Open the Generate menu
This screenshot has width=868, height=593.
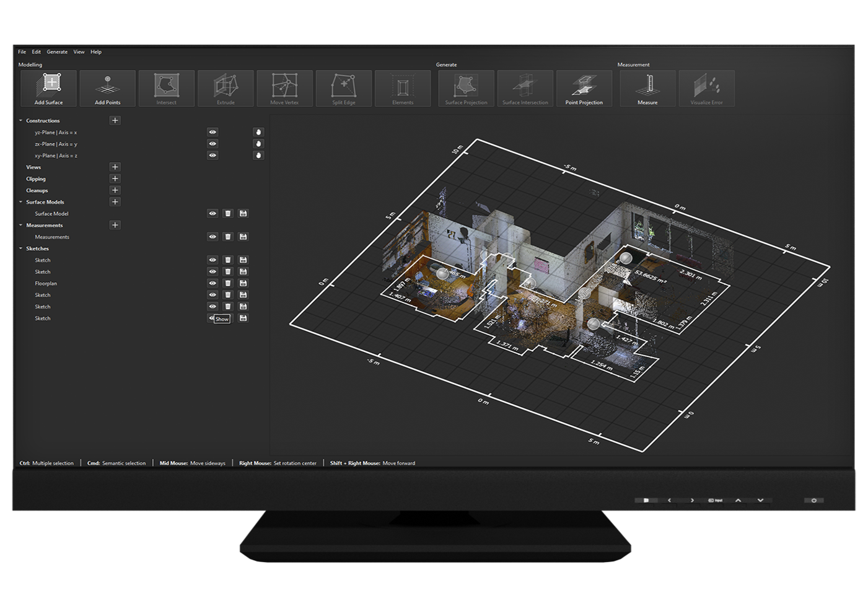click(57, 52)
